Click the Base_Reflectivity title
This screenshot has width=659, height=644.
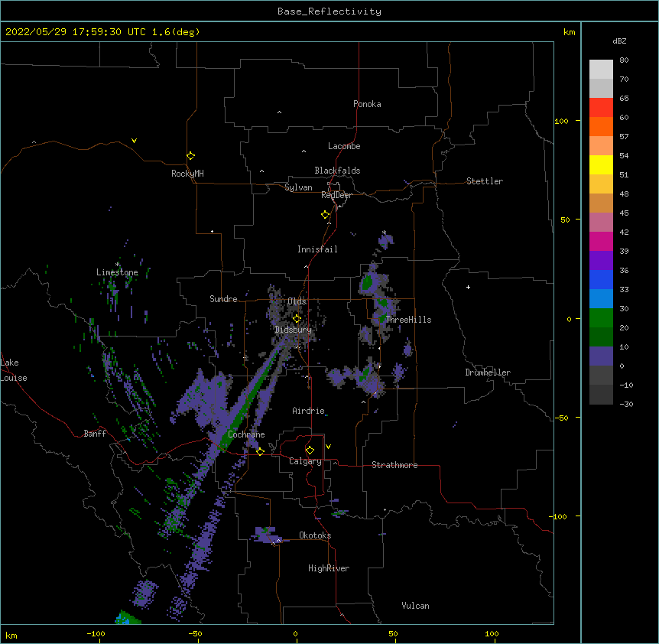(x=329, y=11)
